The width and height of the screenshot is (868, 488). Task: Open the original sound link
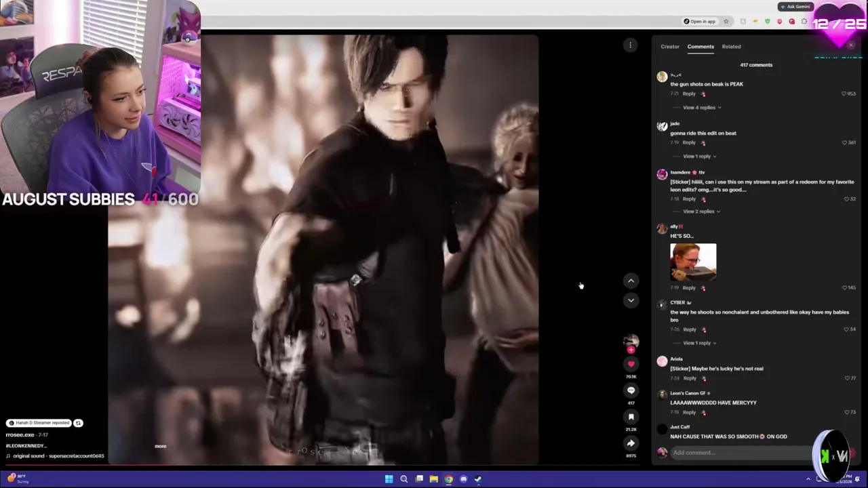tap(56, 456)
